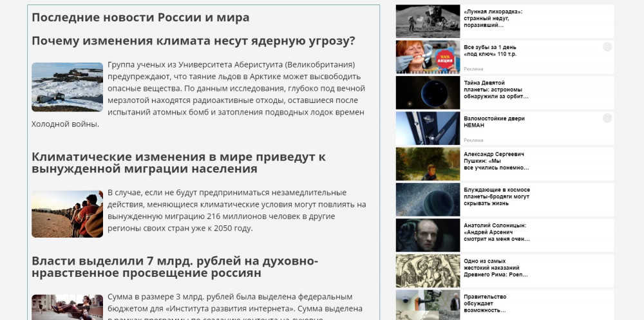Screen dimensions: 644x320
Task: Open 'Правительство обсуждает возможность' story
Action: pyautogui.click(x=485, y=303)
